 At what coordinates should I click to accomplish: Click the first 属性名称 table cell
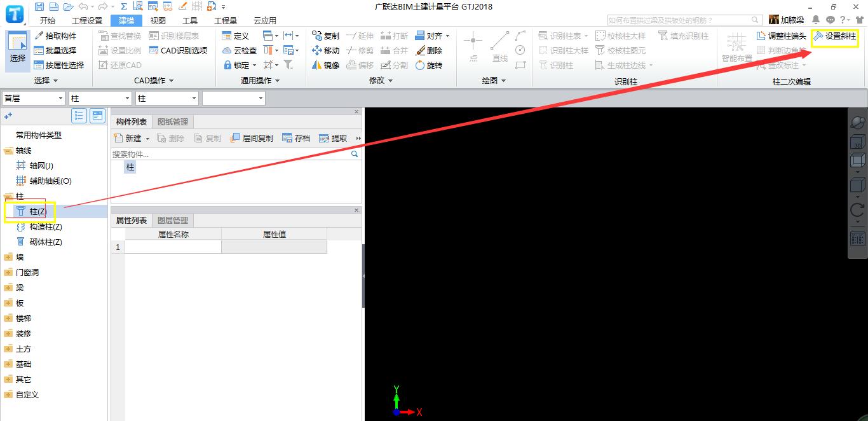173,247
